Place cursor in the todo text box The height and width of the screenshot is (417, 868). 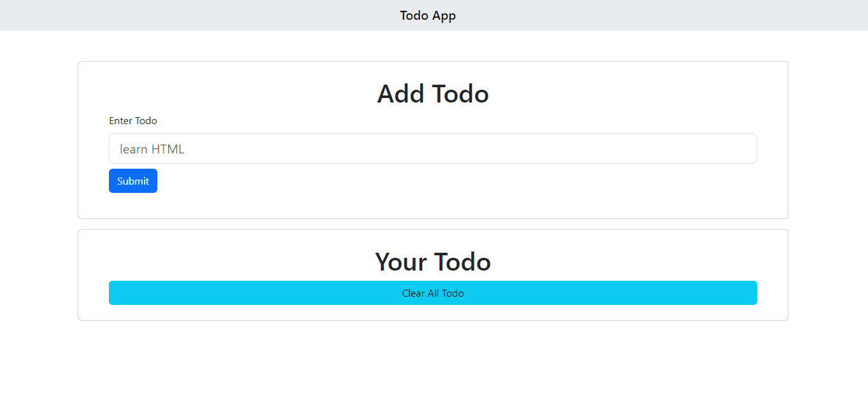coord(433,148)
